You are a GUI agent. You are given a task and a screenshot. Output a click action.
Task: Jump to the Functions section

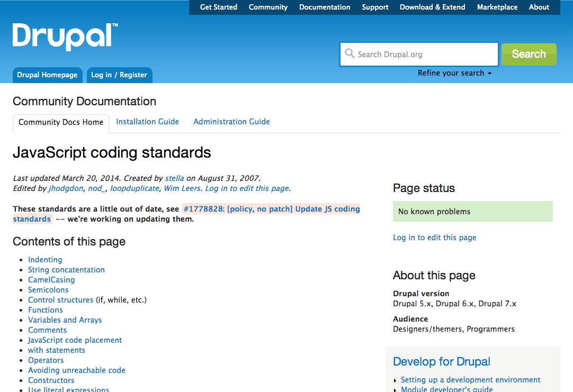pos(46,310)
